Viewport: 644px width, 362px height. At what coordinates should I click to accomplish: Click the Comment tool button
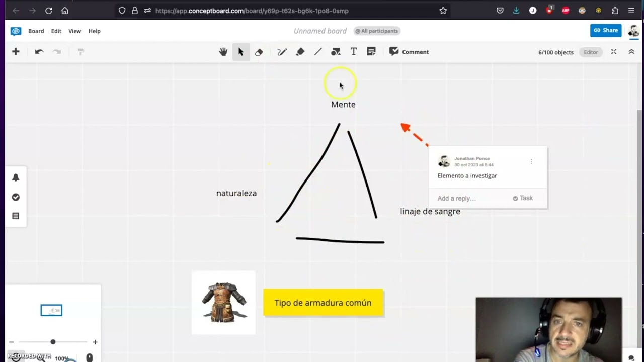click(x=409, y=52)
